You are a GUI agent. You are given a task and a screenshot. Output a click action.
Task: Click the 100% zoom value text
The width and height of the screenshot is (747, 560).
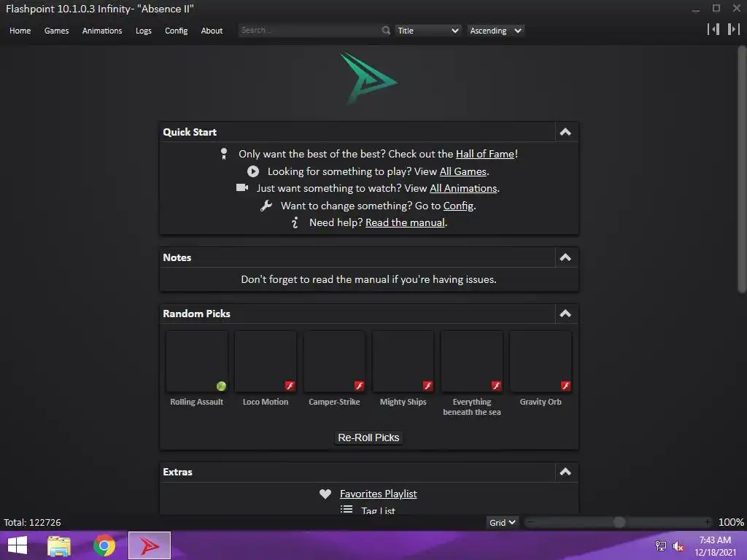[x=731, y=522]
